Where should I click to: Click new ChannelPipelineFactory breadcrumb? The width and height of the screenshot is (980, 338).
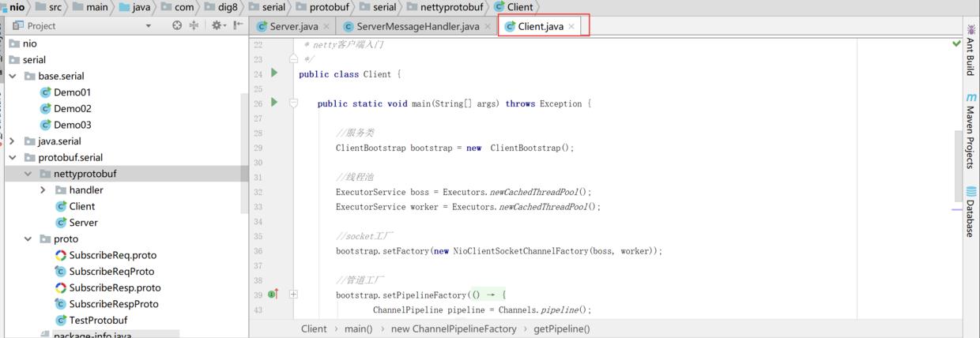(x=454, y=329)
